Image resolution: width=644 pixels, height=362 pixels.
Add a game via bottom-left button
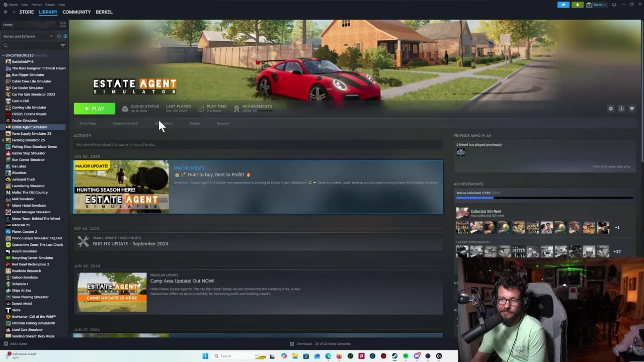coord(16,344)
